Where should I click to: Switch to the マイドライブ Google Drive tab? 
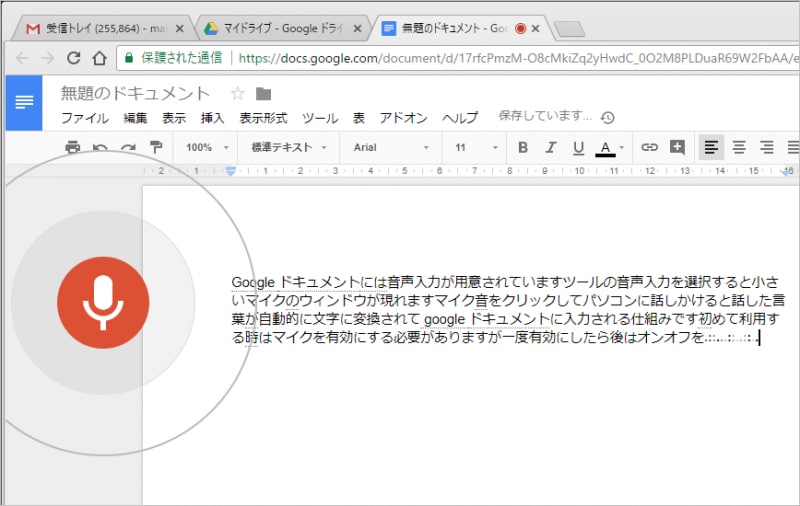pos(283,28)
